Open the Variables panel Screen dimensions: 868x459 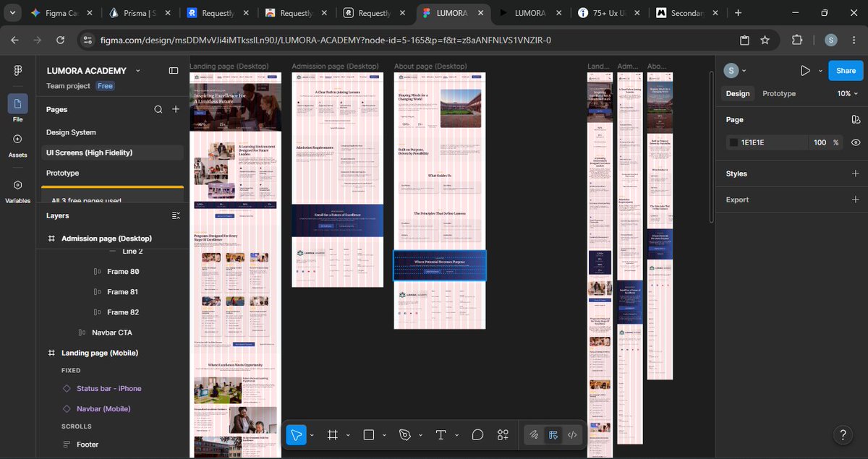pos(17,190)
